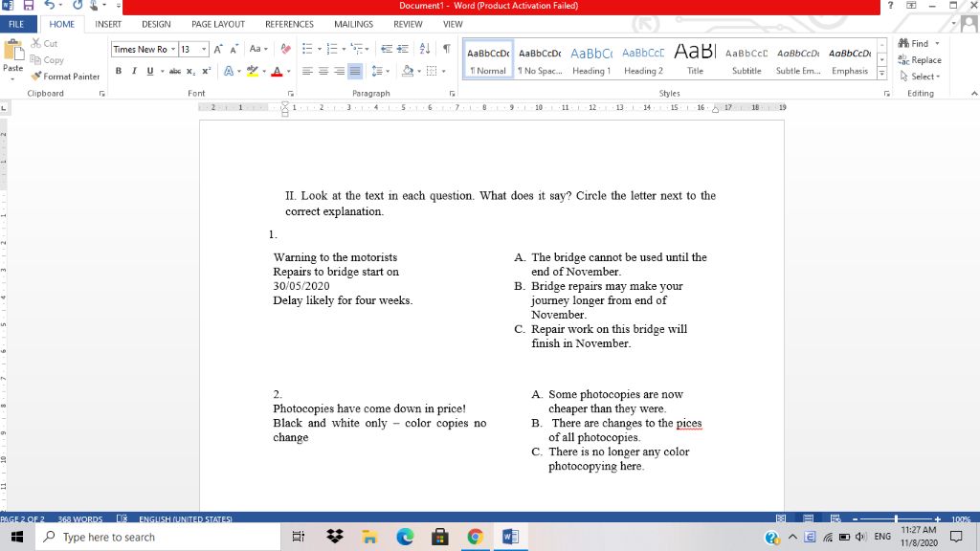Click the Windows search box
This screenshot has width=980, height=551.
(x=158, y=537)
